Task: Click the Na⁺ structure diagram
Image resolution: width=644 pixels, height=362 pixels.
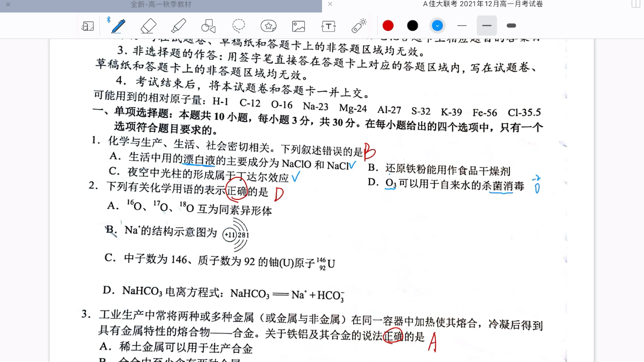Action: point(236,235)
